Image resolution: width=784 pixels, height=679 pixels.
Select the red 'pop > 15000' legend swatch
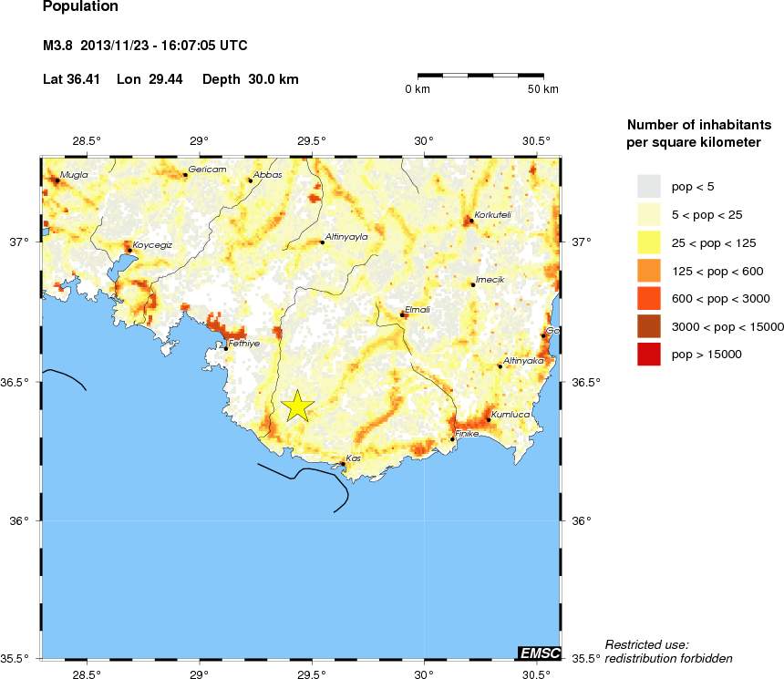point(648,354)
